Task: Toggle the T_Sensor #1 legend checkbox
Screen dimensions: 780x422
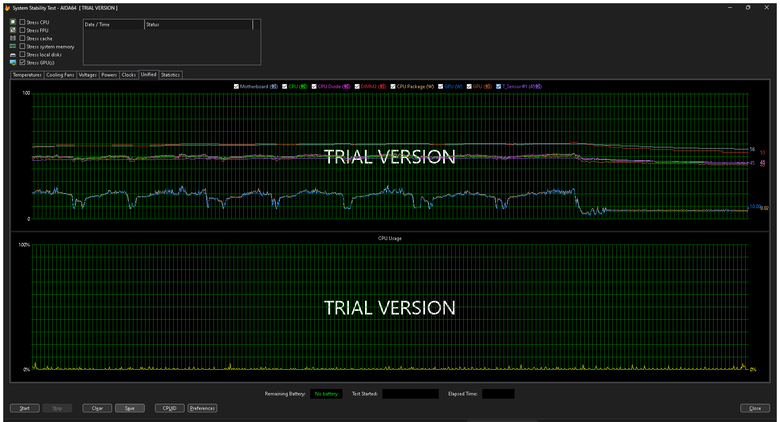Action: [498, 86]
